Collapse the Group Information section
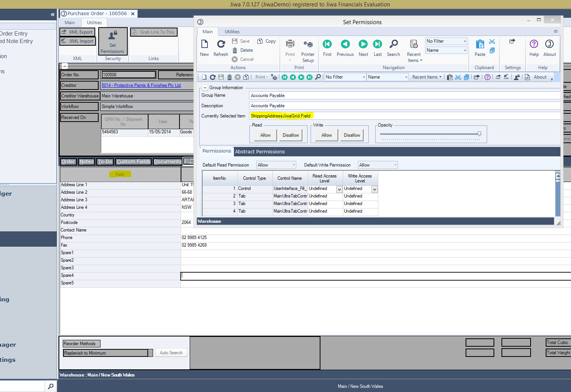571x392 pixels. tap(205, 88)
